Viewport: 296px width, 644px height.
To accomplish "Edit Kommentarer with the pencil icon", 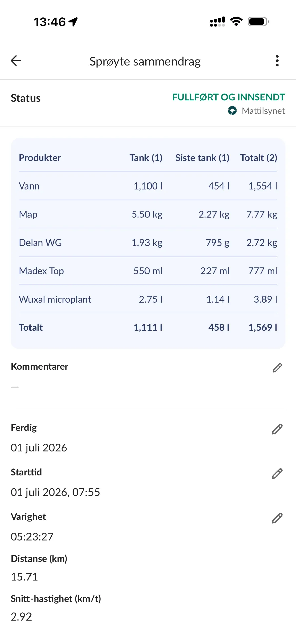I will [x=277, y=368].
